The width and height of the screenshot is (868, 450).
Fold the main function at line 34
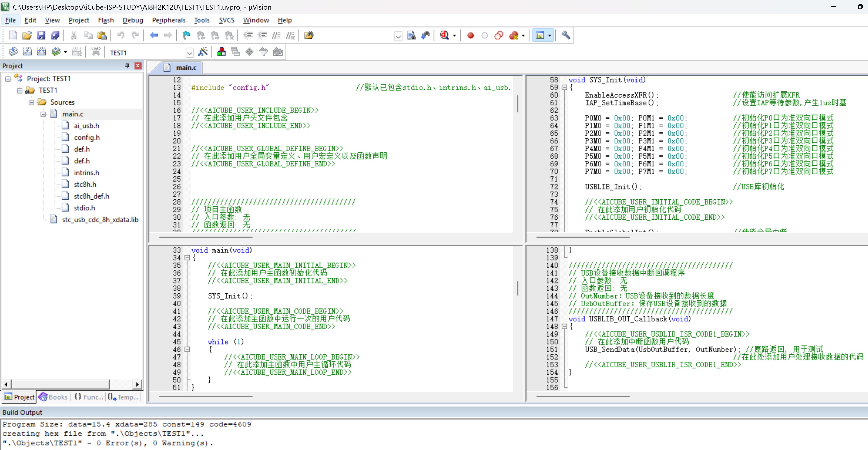(187, 258)
